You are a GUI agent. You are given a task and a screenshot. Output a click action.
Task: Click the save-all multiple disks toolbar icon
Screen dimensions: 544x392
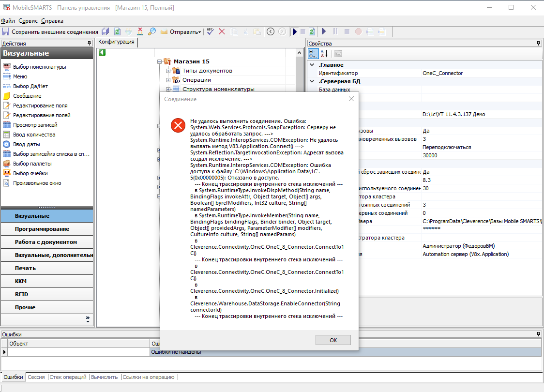pyautogui.click(x=106, y=31)
